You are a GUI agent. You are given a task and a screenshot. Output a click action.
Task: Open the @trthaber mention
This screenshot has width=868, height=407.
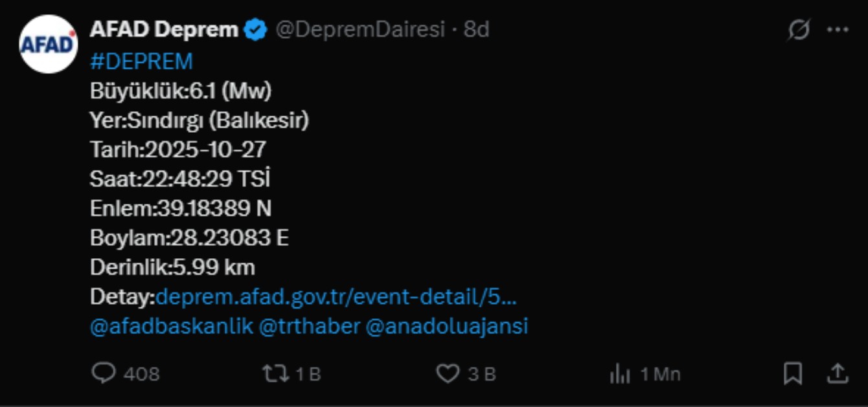pos(309,326)
